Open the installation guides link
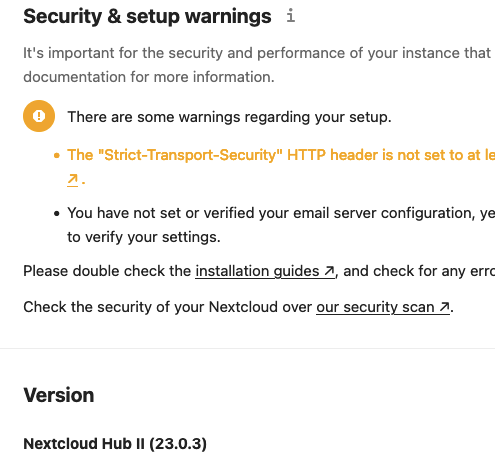 pos(265,271)
